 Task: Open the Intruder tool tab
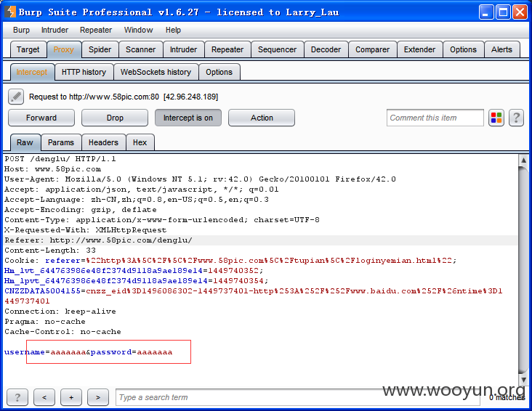183,49
